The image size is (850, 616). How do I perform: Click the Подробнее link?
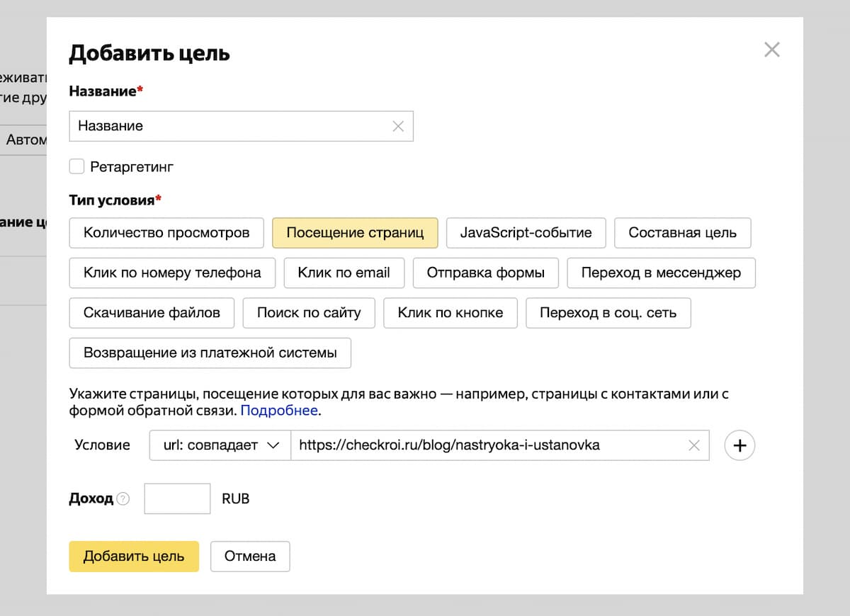pos(279,411)
